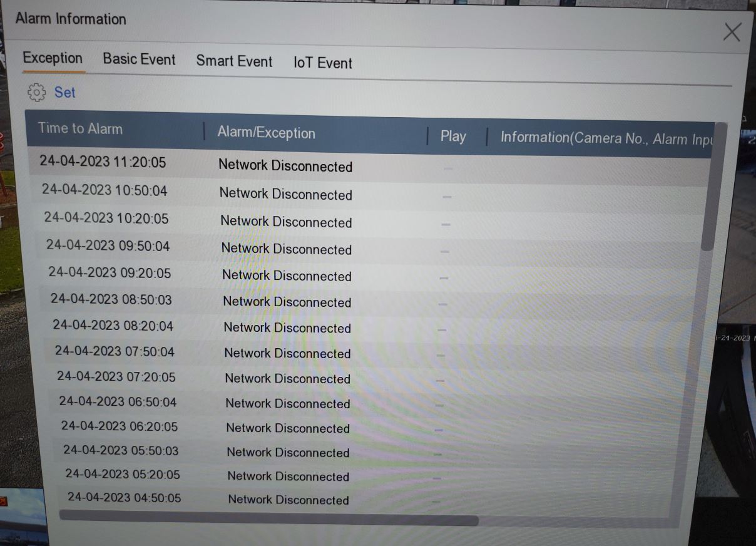Click the Play column header
The image size is (756, 546).
[453, 136]
